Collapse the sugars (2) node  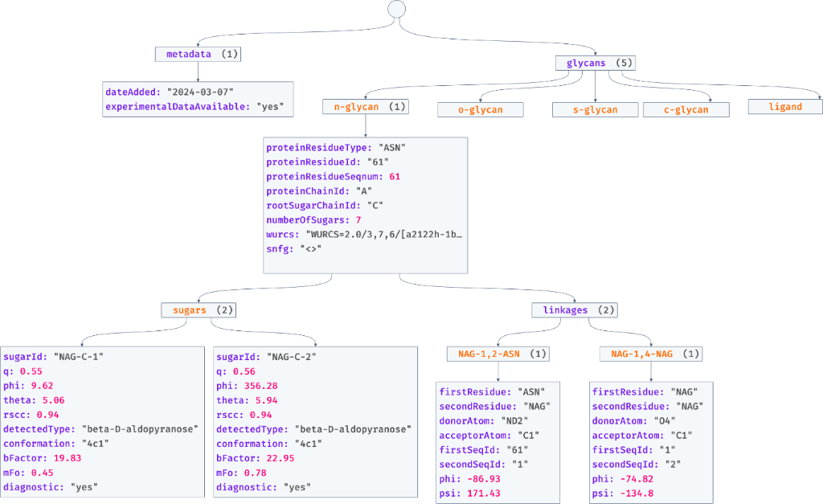click(199, 309)
